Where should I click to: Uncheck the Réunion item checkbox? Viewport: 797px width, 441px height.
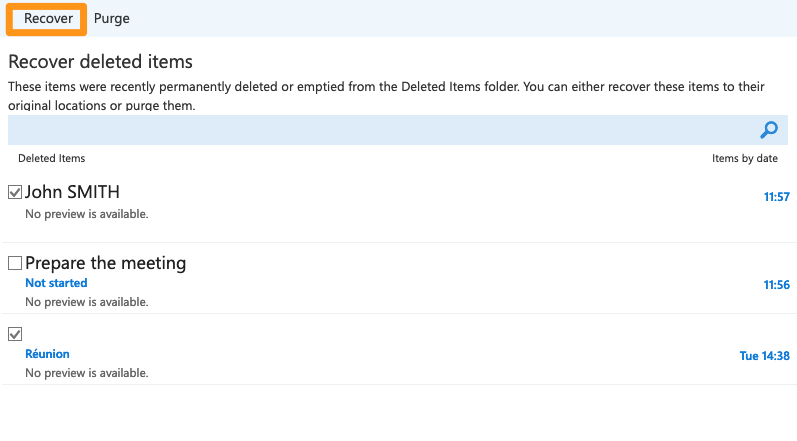click(x=15, y=334)
